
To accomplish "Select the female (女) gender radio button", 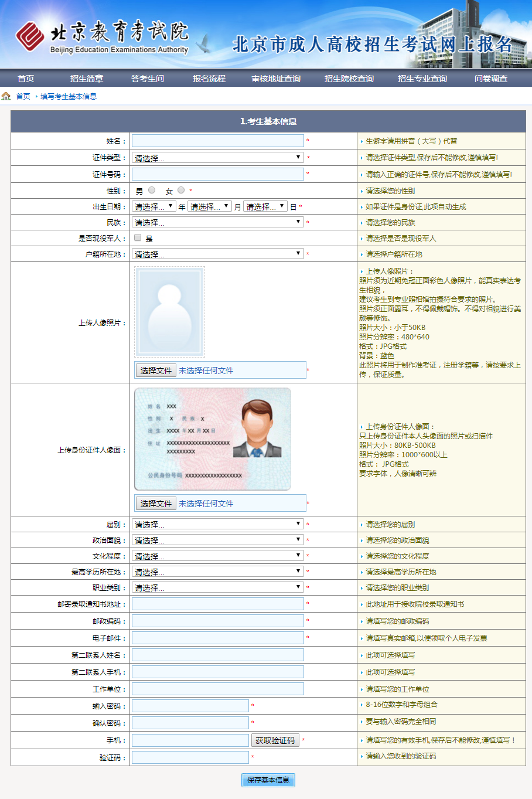I will click(x=181, y=190).
